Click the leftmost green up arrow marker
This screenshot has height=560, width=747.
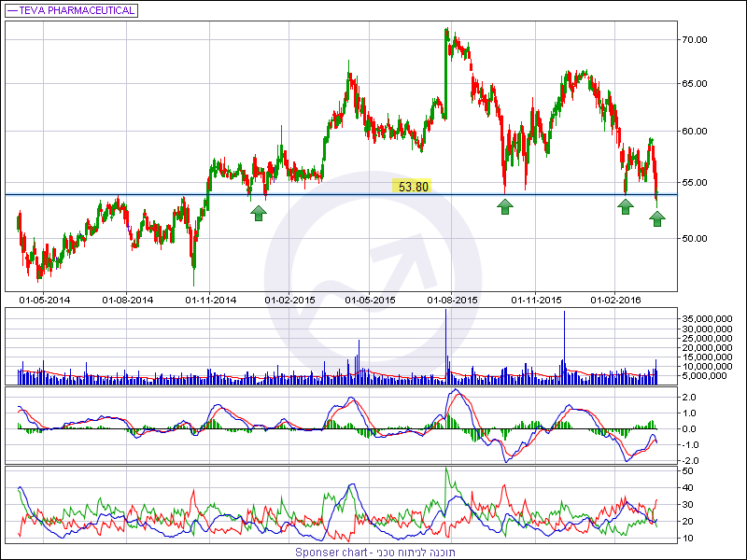pos(258,213)
